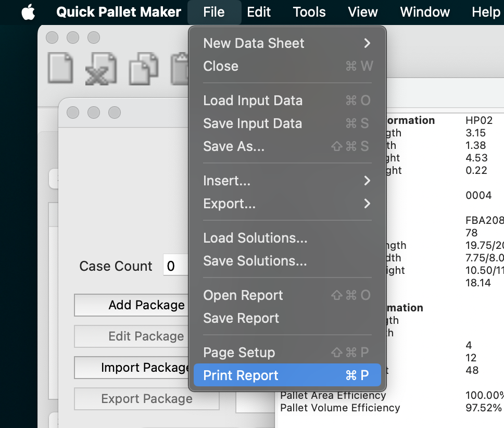Image resolution: width=504 pixels, height=428 pixels.
Task: Click the 1.38 value in report
Action: (476, 146)
